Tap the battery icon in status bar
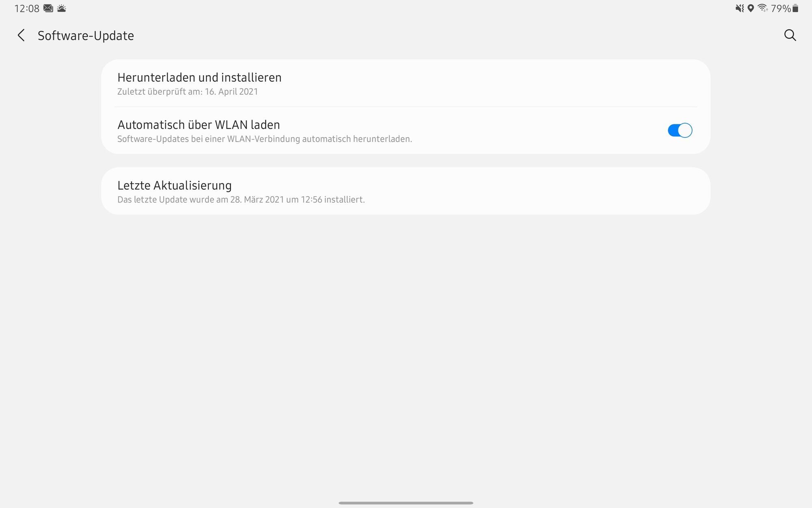Viewport: 812px width, 508px height. (x=795, y=8)
